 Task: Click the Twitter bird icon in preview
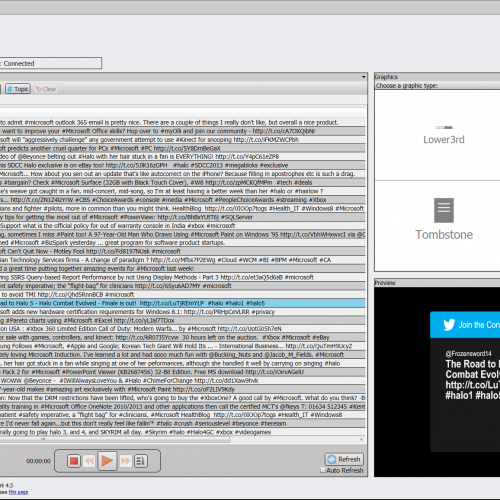(x=449, y=325)
